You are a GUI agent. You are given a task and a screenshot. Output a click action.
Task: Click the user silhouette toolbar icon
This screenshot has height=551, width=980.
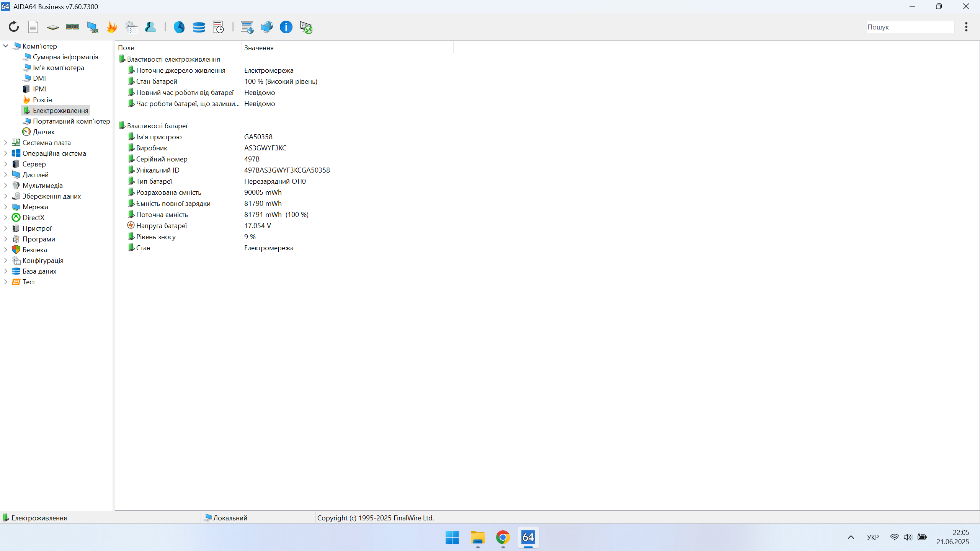coord(150,27)
